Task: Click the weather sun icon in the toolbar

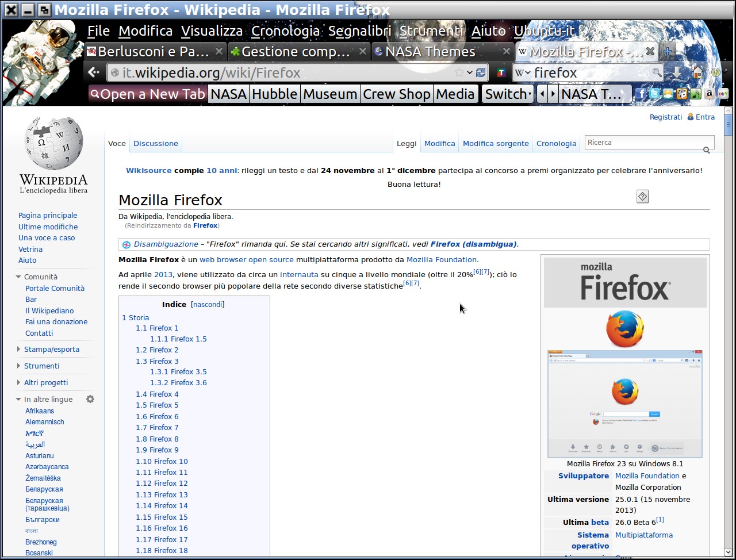Action: [668, 94]
